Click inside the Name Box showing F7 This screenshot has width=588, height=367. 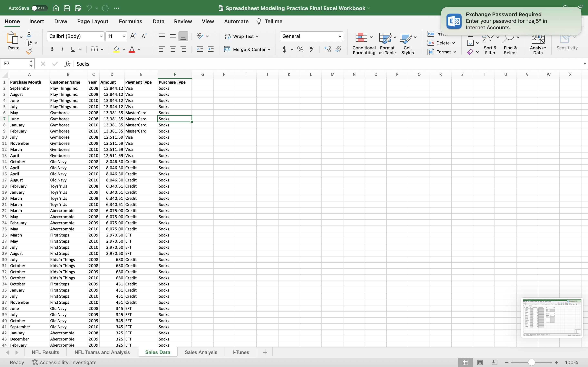coord(14,64)
